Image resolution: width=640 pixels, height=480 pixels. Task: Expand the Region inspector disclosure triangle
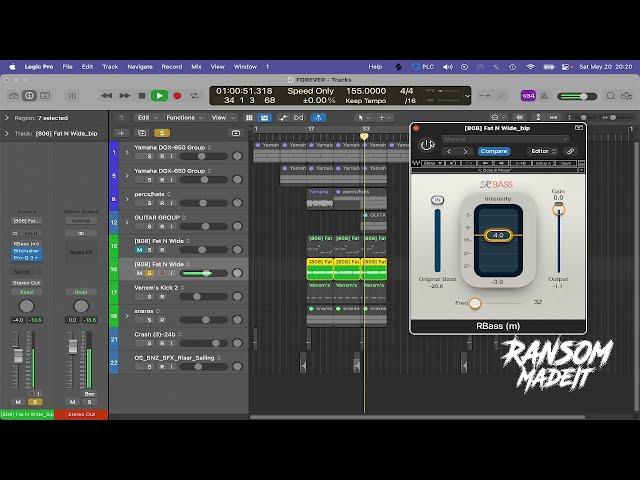coord(7,118)
